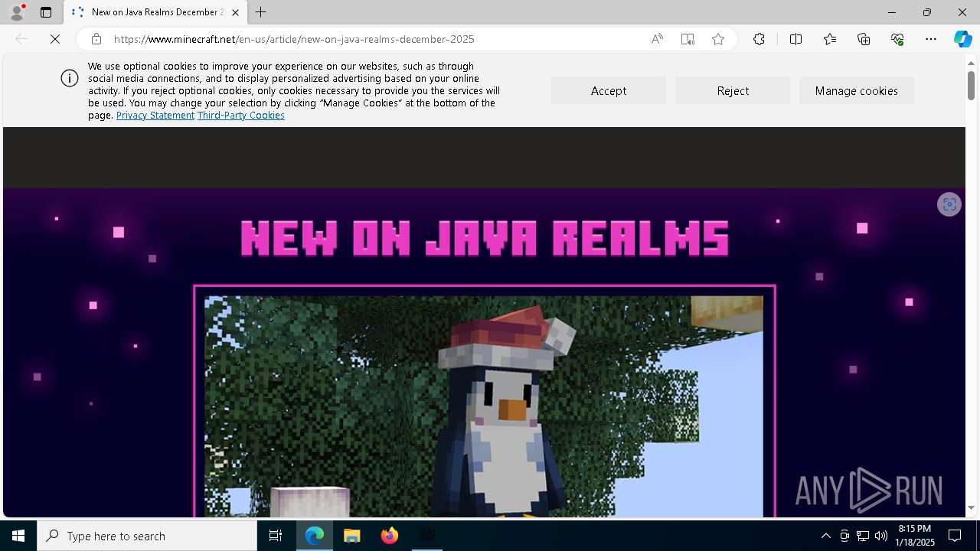Open volume control tray icon
This screenshot has width=980, height=551.
(x=881, y=536)
